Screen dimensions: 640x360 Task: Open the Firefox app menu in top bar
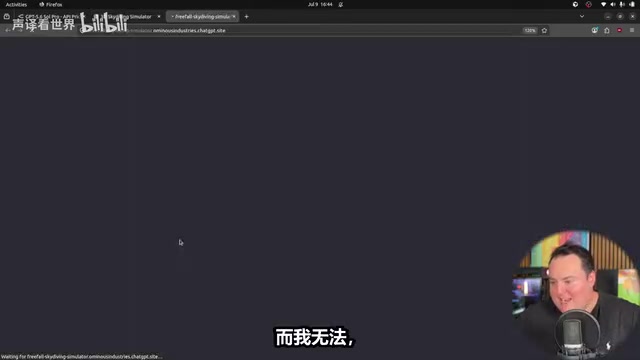click(51, 4)
